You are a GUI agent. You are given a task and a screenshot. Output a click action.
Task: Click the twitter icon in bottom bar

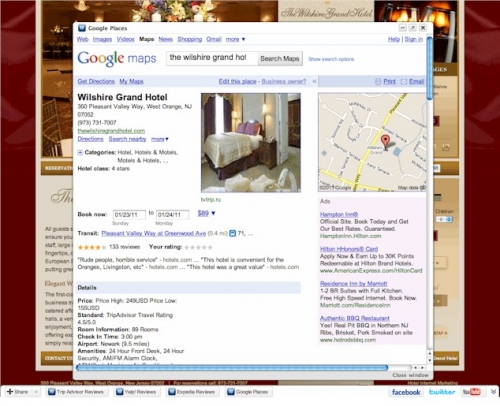(x=442, y=392)
